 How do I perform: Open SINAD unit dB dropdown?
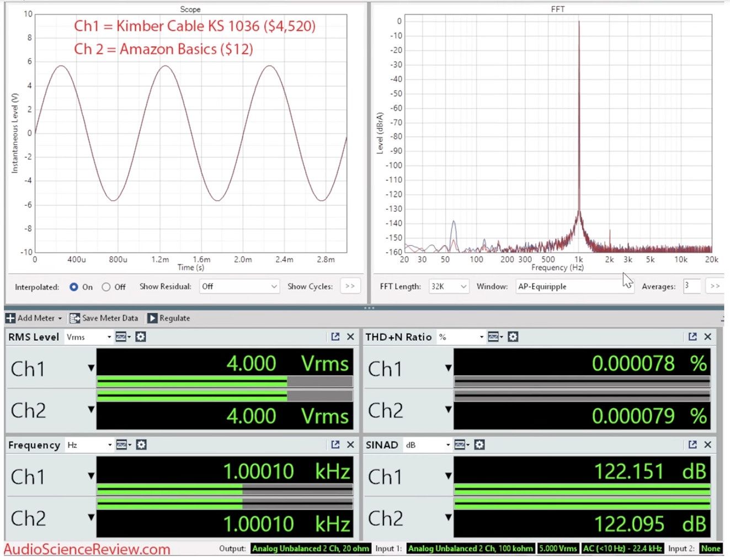(x=428, y=445)
